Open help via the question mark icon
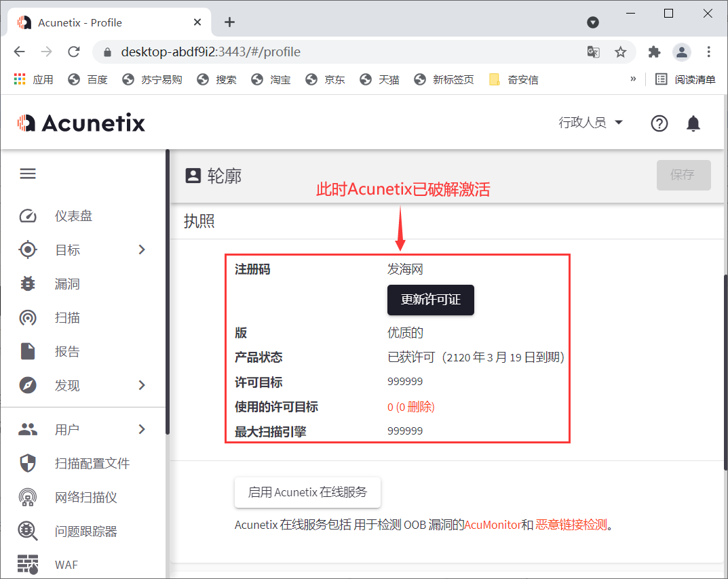The height and width of the screenshot is (579, 728). click(x=659, y=123)
